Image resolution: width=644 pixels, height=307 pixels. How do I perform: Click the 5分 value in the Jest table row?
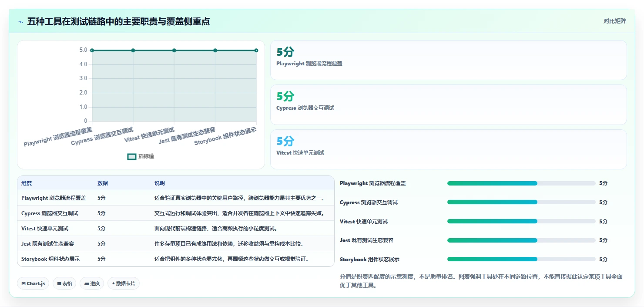(x=101, y=244)
